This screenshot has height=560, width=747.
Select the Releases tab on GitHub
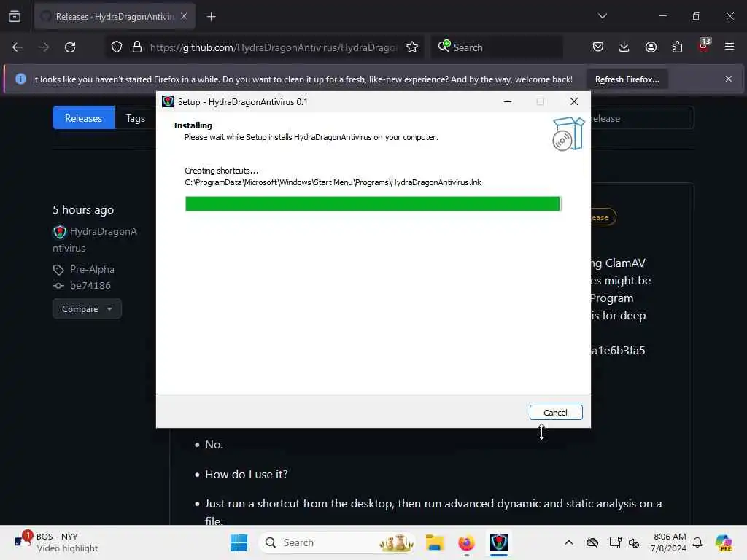83,118
